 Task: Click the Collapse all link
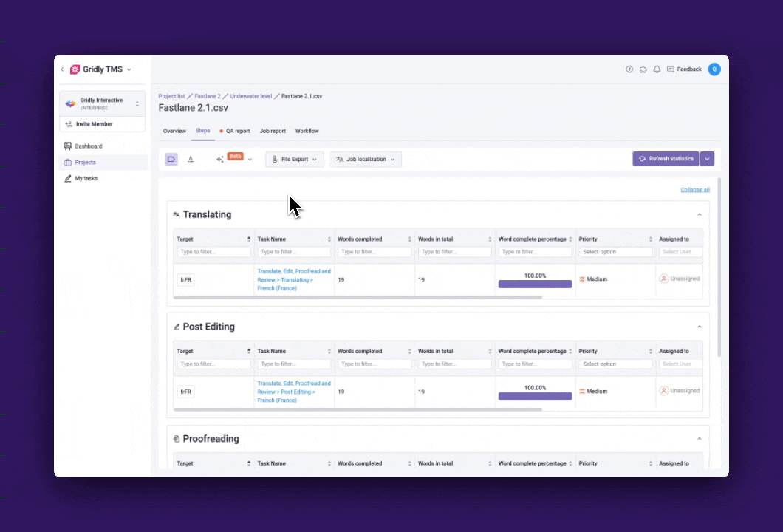point(694,190)
